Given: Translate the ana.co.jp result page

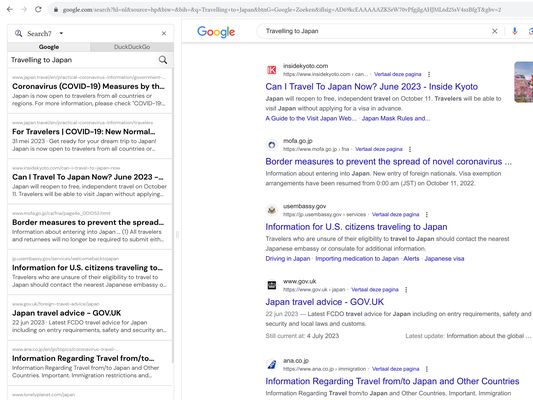Looking at the screenshot, I should pyautogui.click(x=395, y=369).
